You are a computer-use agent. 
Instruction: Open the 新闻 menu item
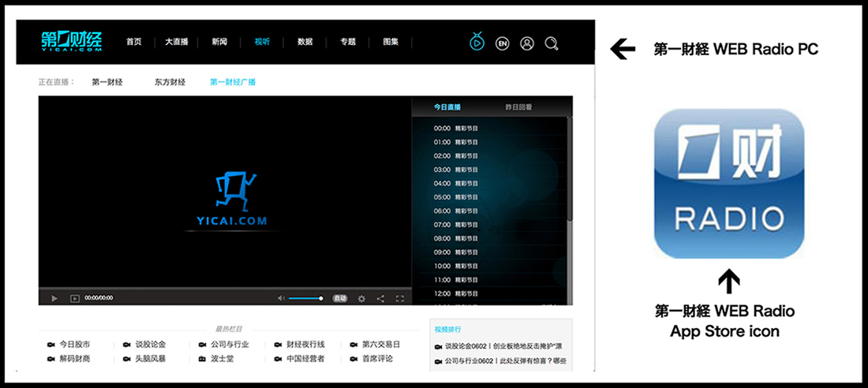(219, 42)
